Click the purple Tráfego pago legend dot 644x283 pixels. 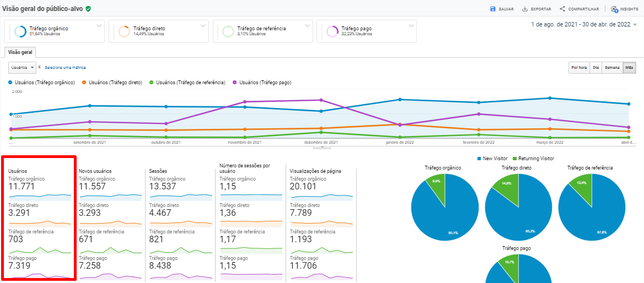234,83
